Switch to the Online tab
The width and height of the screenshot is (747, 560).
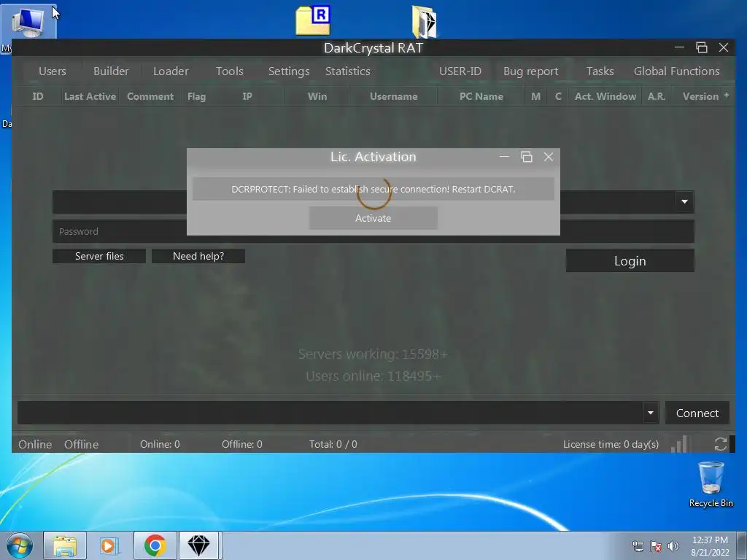[35, 444]
